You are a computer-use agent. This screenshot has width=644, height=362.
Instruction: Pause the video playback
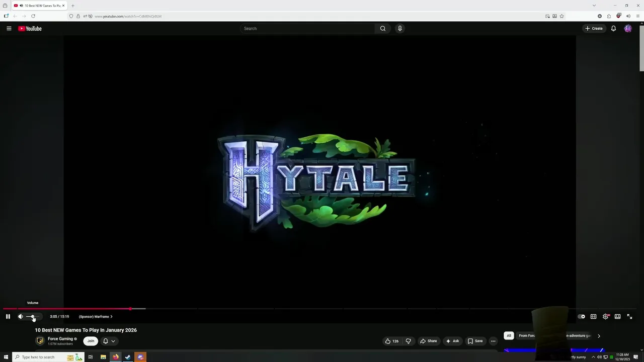click(x=8, y=317)
